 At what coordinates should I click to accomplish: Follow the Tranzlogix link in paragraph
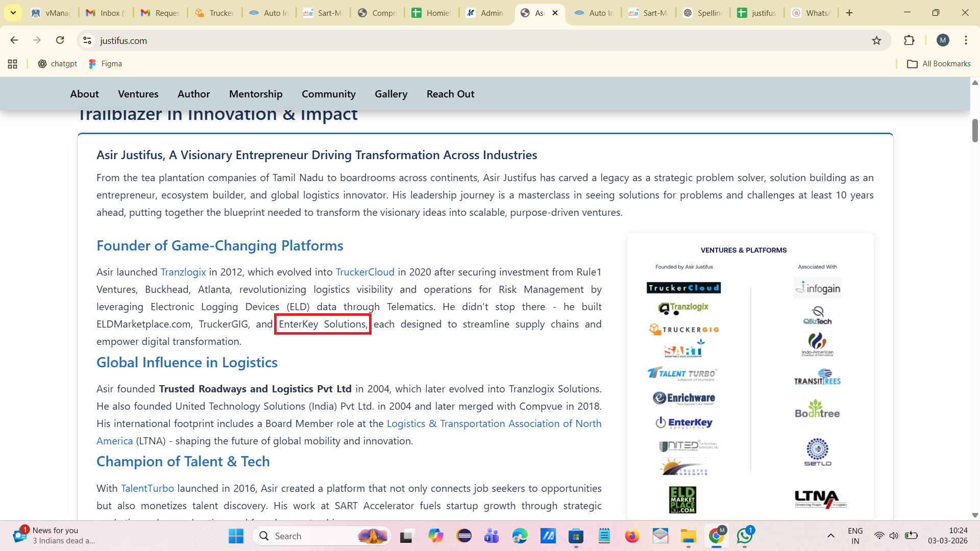point(183,272)
